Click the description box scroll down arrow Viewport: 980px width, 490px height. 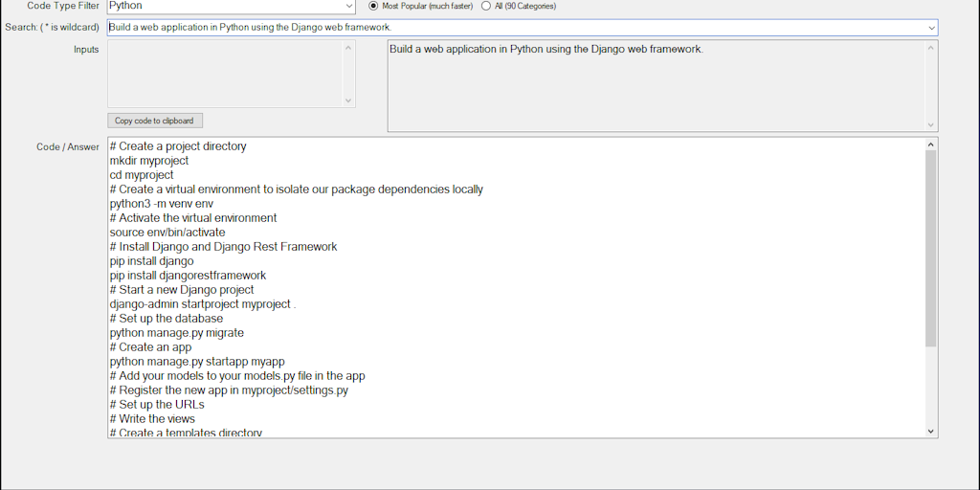click(x=931, y=125)
